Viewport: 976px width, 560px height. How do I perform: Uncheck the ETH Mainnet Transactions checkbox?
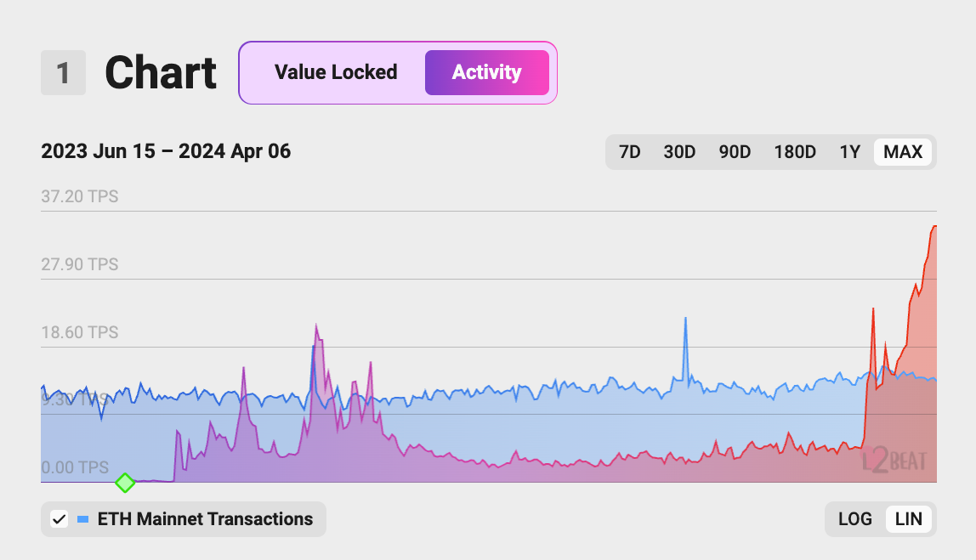59,518
